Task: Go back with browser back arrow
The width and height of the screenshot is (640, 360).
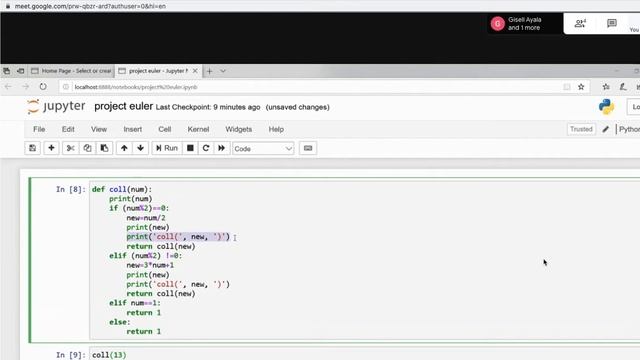Action: (8, 87)
